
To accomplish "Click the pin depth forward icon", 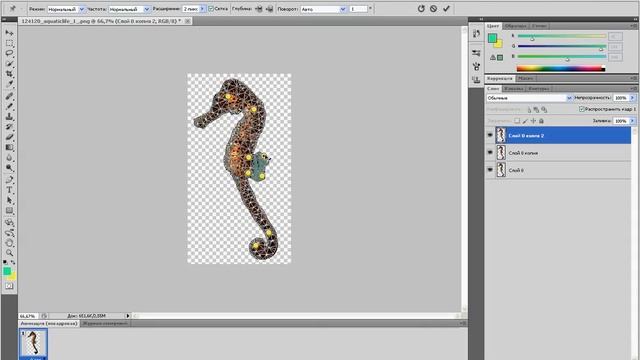I will pyautogui.click(x=259, y=9).
